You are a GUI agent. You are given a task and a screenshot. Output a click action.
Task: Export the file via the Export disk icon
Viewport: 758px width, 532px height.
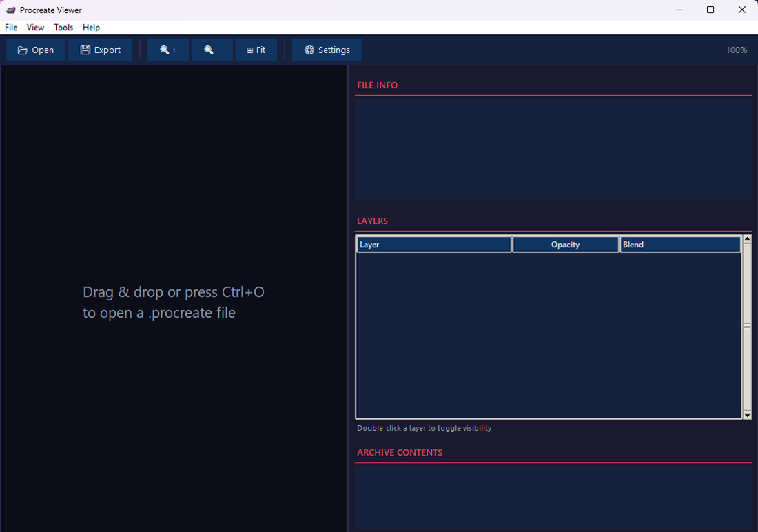point(84,49)
